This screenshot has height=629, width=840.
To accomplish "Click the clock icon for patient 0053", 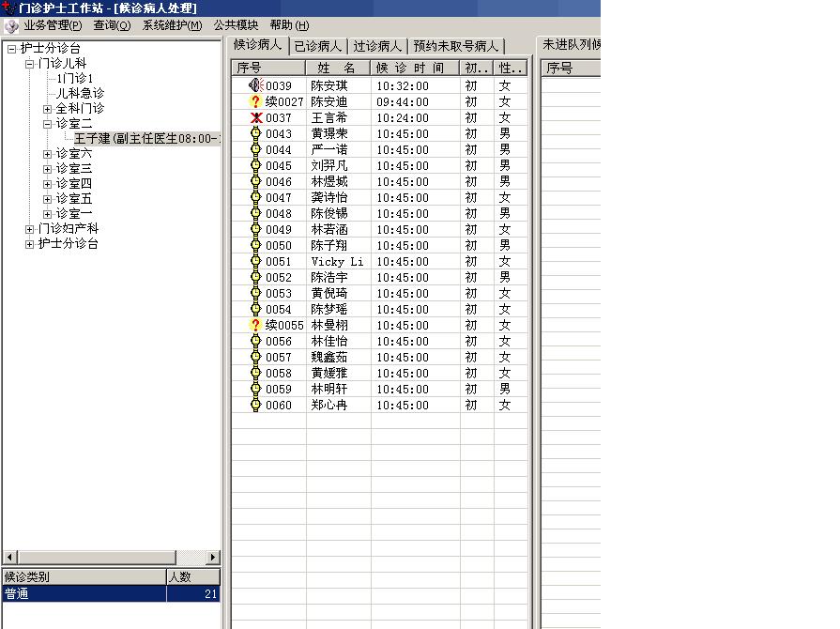I will [255, 293].
